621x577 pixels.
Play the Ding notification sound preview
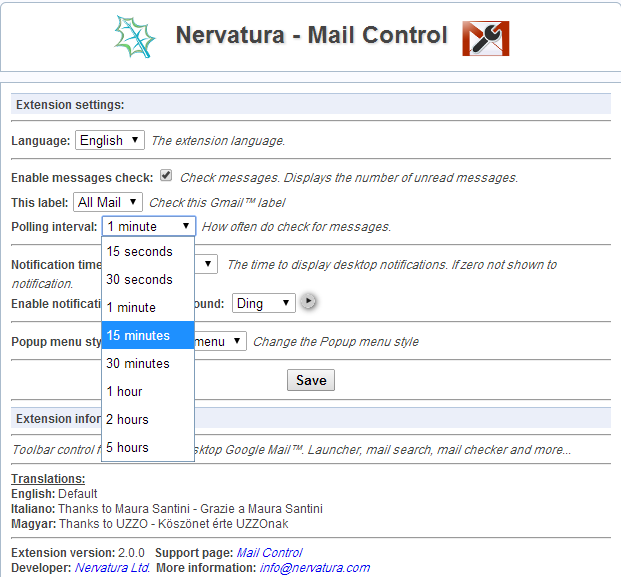(308, 301)
